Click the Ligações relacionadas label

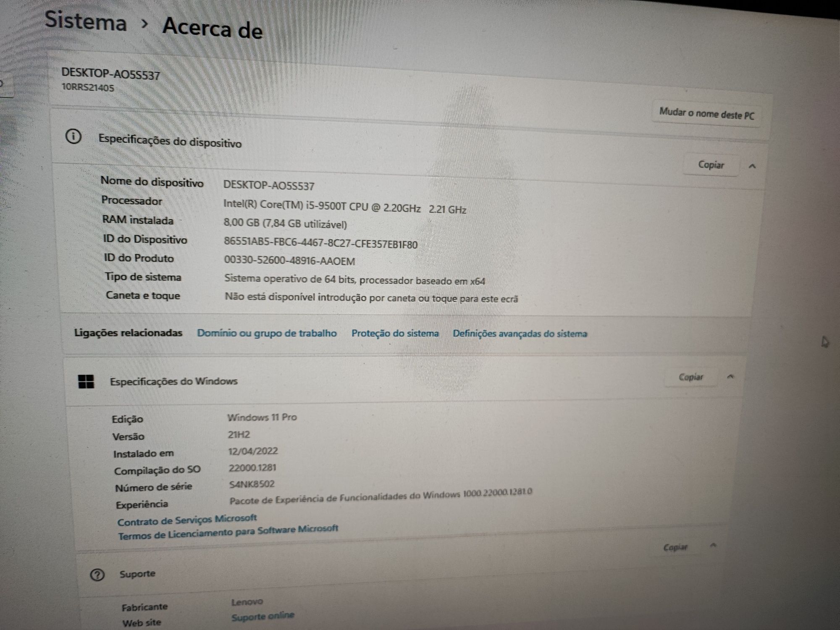tap(128, 333)
